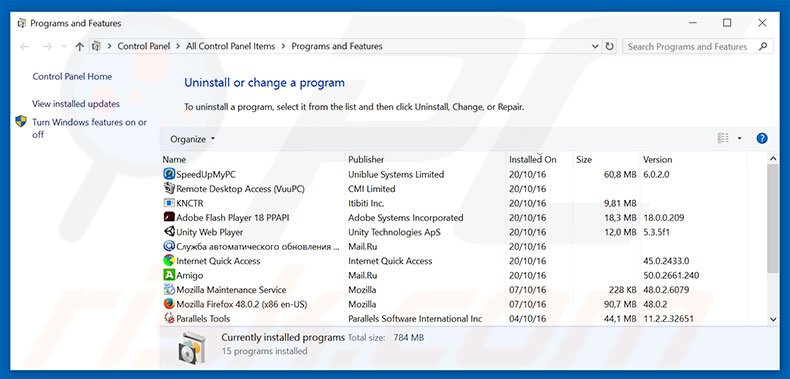
Task: Refresh the Programs and Features list
Action: coord(610,46)
